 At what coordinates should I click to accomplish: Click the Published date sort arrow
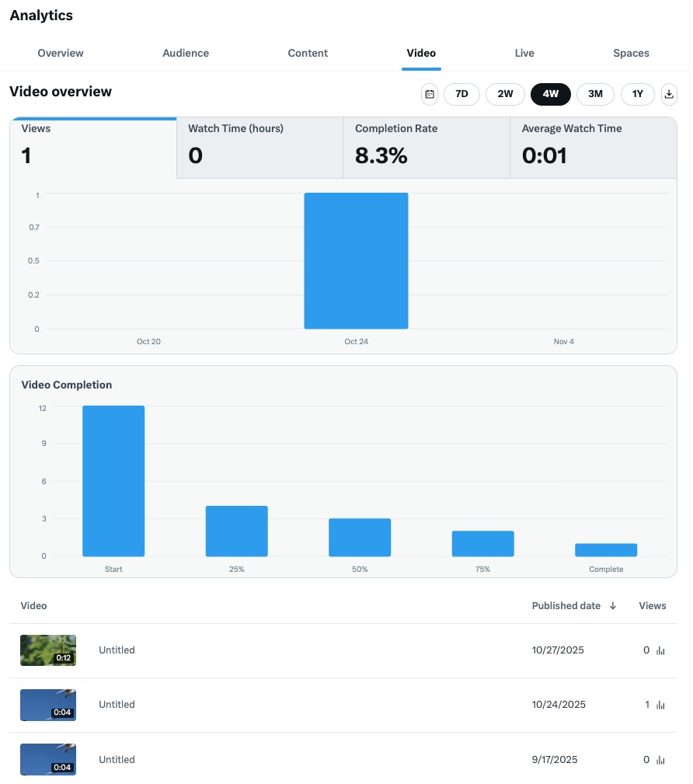(613, 606)
